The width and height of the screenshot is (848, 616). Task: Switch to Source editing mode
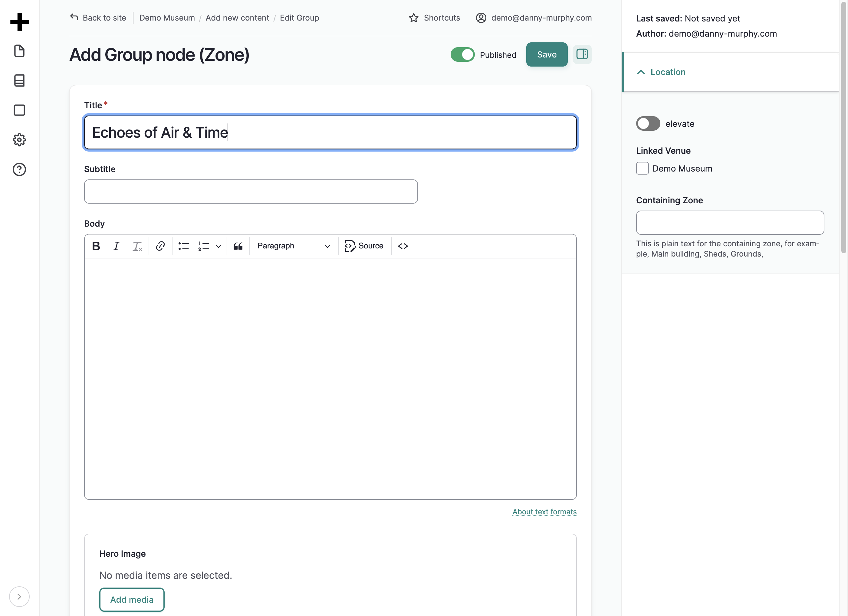364,246
